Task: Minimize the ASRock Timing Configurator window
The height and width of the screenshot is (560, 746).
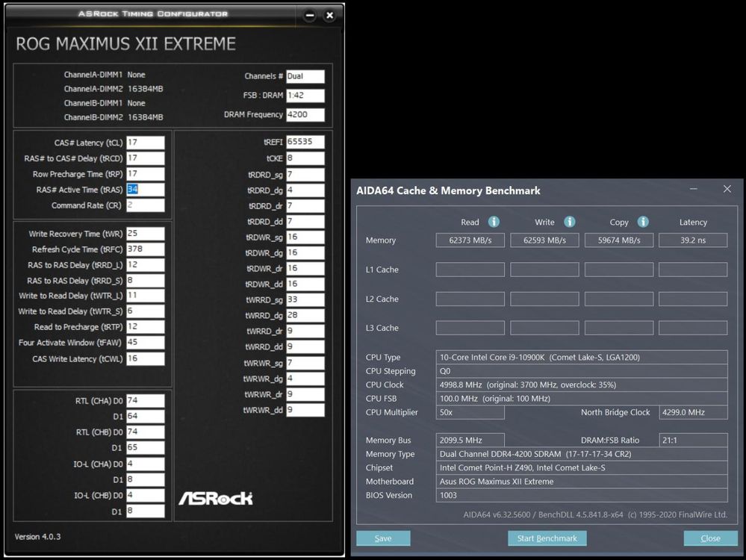Action: click(x=310, y=15)
